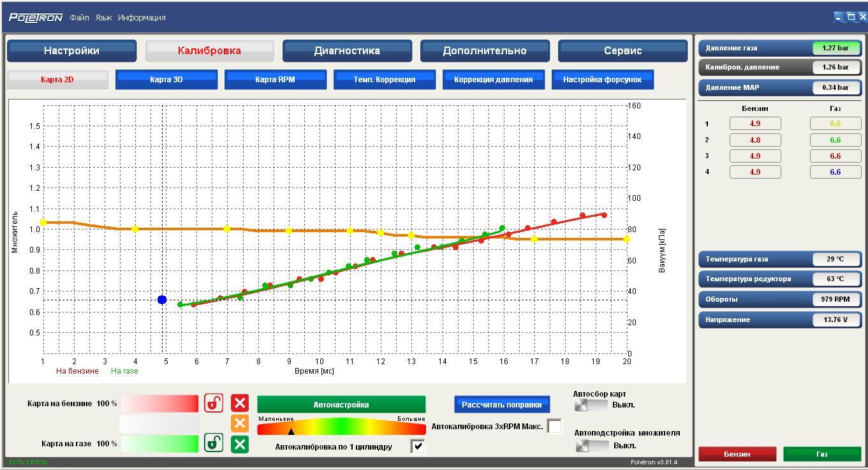Toggle the Автосбор карт switch

pos(590,405)
